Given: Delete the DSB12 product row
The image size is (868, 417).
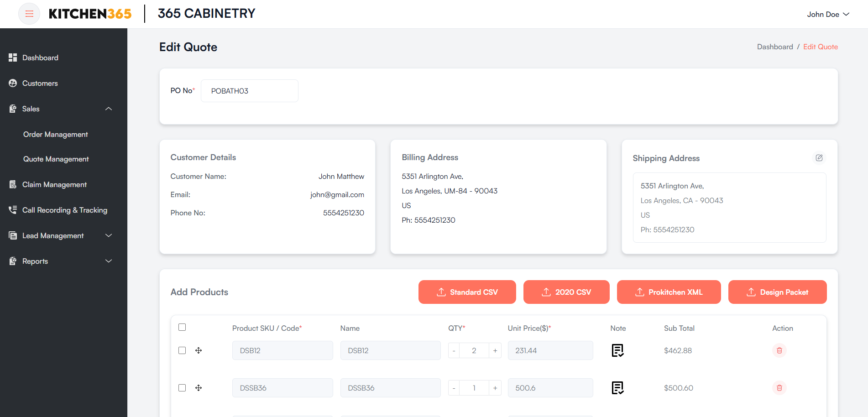Looking at the screenshot, I should point(779,350).
